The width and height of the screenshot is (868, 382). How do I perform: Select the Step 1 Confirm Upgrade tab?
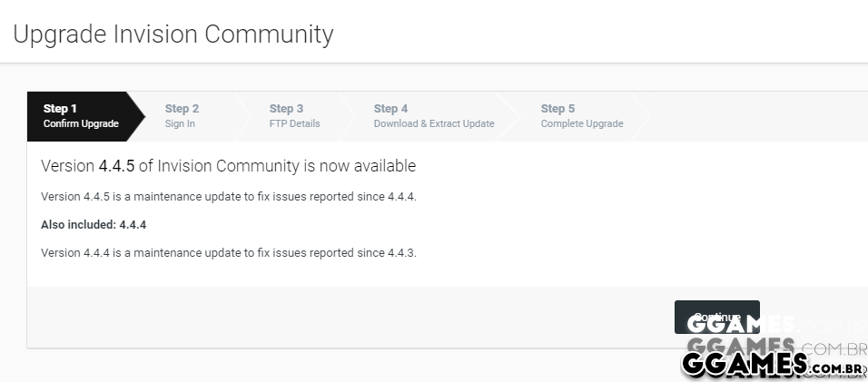(80, 116)
